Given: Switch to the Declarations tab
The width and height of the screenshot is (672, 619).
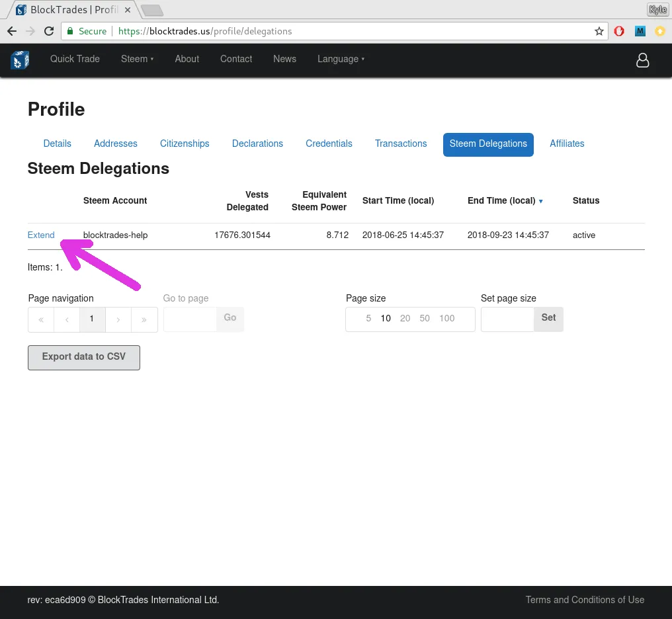Looking at the screenshot, I should (257, 144).
